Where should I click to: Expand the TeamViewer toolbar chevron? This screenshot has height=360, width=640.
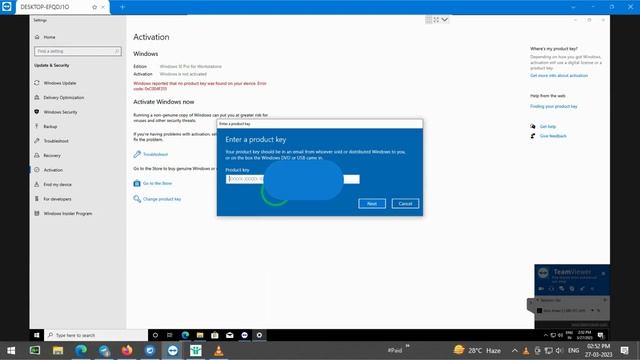pyautogui.click(x=444, y=20)
